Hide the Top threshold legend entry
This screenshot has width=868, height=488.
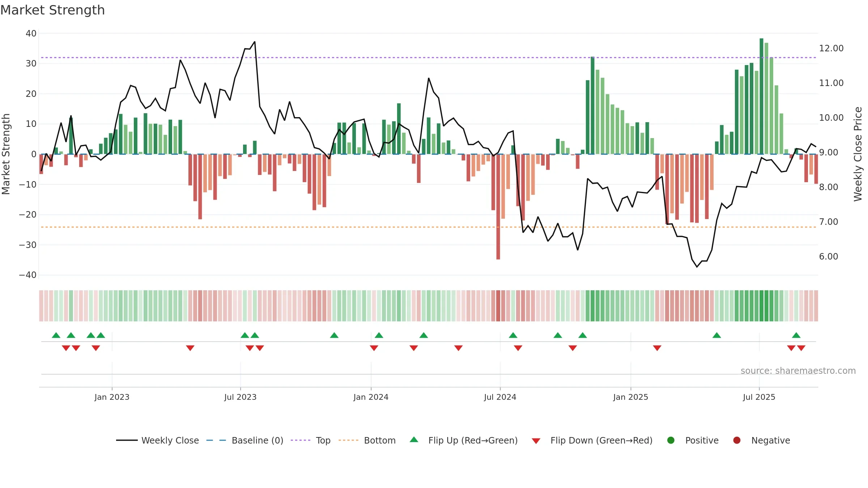pos(311,440)
